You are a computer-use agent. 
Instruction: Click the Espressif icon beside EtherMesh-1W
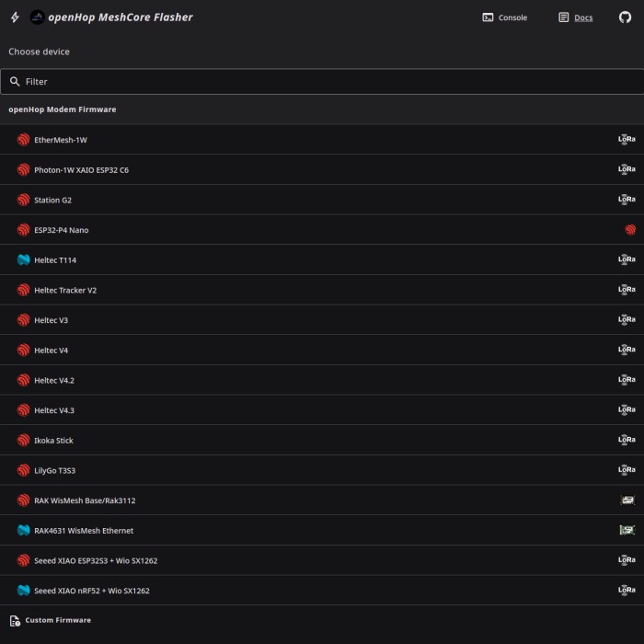click(23, 140)
